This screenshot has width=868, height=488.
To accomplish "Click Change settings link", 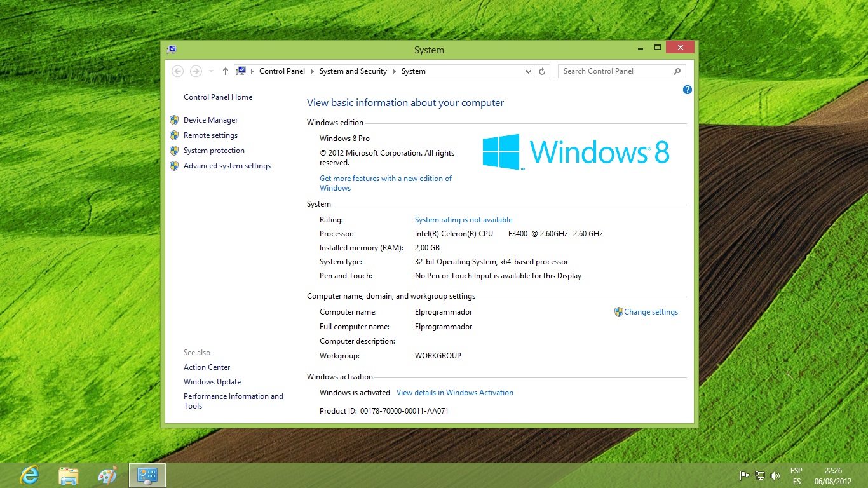I will [x=651, y=312].
